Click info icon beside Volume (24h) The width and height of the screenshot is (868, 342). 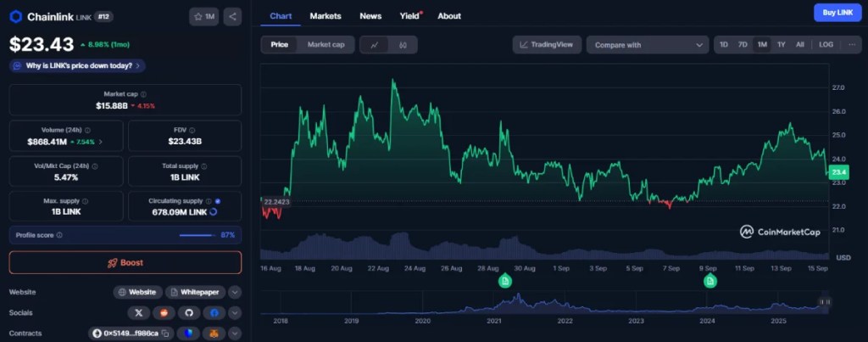(87, 130)
